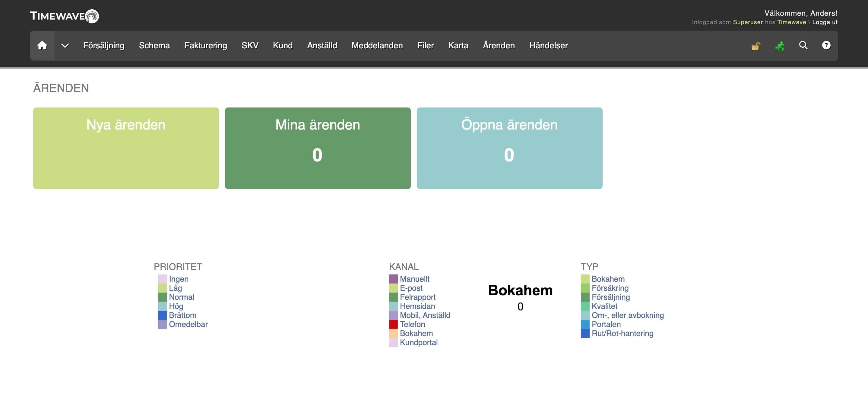This screenshot has height=407, width=868.
Task: Click the Portalen type legend entry
Action: [606, 324]
